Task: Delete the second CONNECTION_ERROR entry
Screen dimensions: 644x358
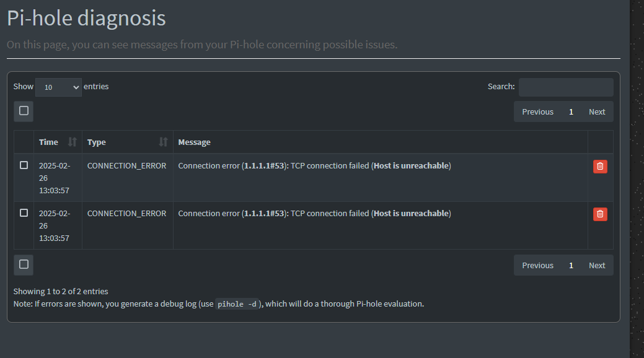Action: tap(599, 214)
